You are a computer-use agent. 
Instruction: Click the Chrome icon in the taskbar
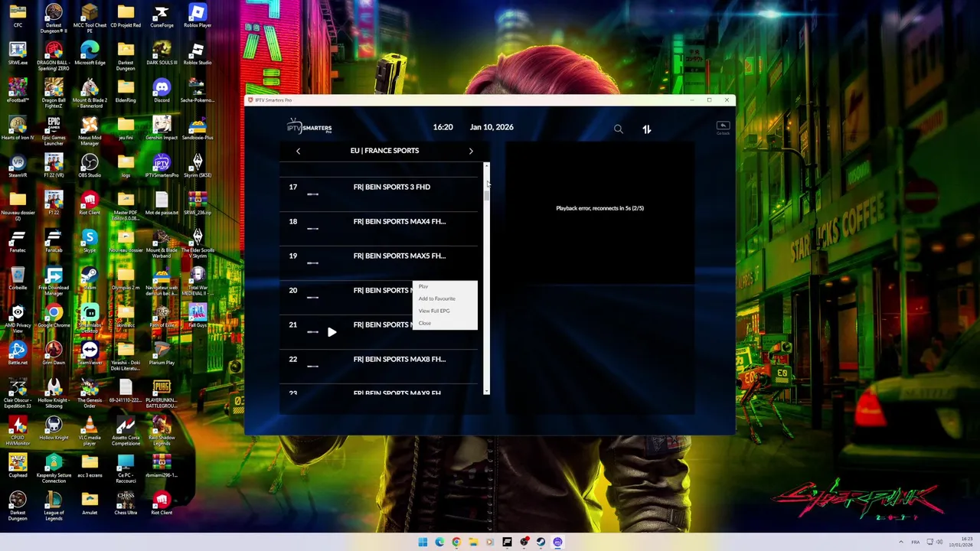(x=456, y=542)
